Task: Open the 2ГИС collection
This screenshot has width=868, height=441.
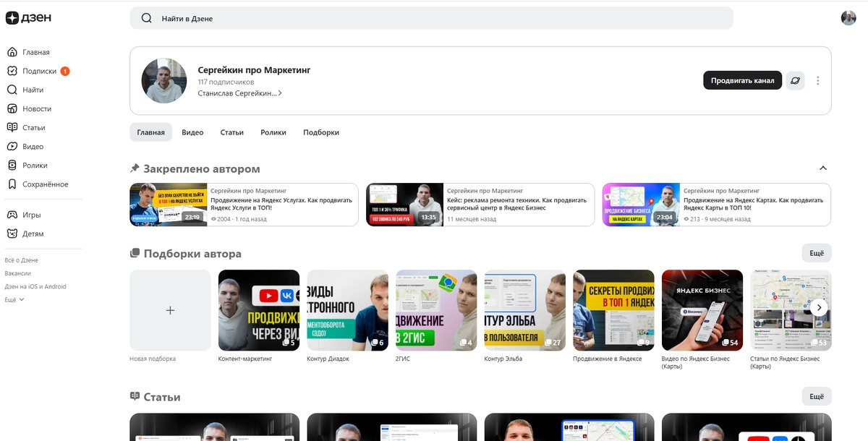Action: (x=436, y=310)
